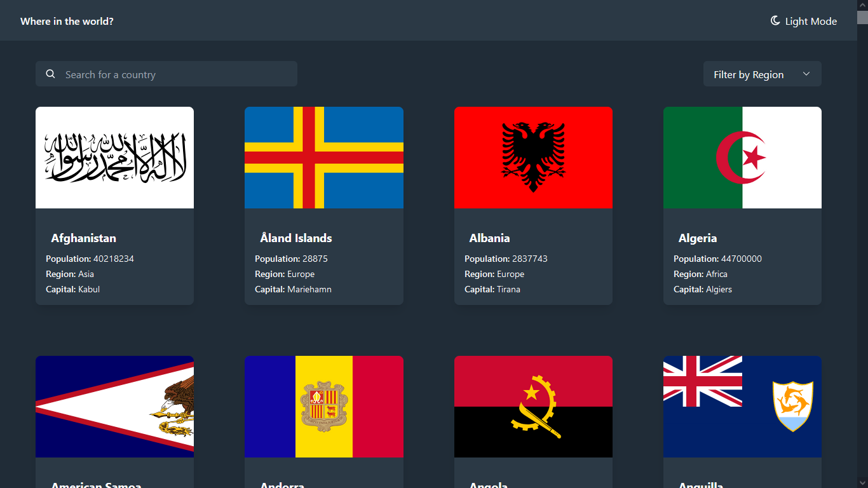Open the Albania flag image
Image resolution: width=868 pixels, height=488 pixels.
[533, 158]
